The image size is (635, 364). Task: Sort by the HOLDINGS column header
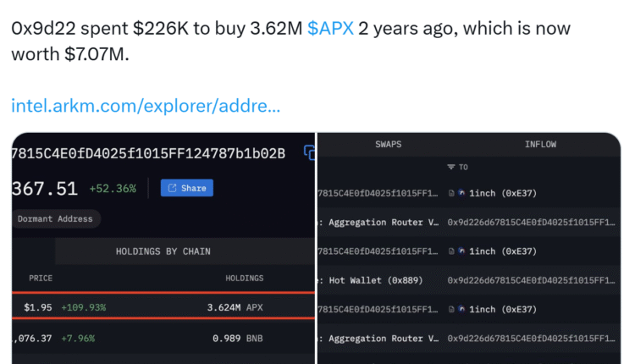(x=244, y=278)
